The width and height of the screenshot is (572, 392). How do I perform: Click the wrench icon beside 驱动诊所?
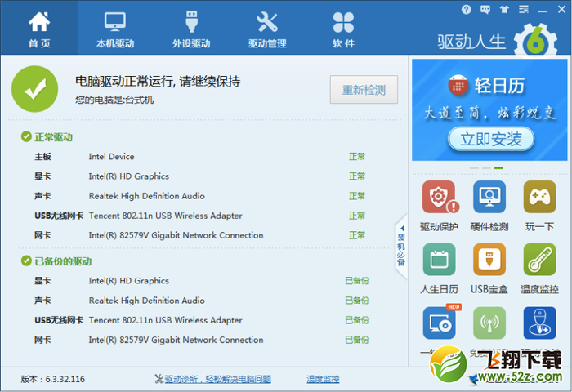pos(159,379)
